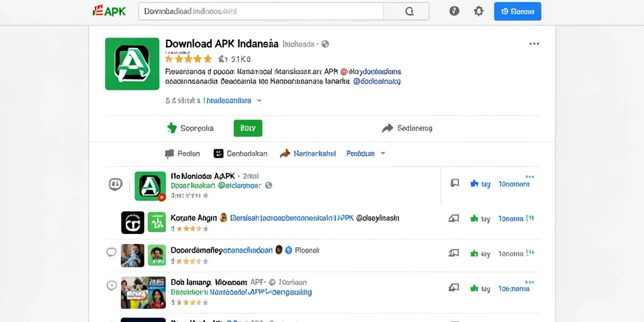
Task: Click the green avatar icon in third row
Action: tap(157, 255)
